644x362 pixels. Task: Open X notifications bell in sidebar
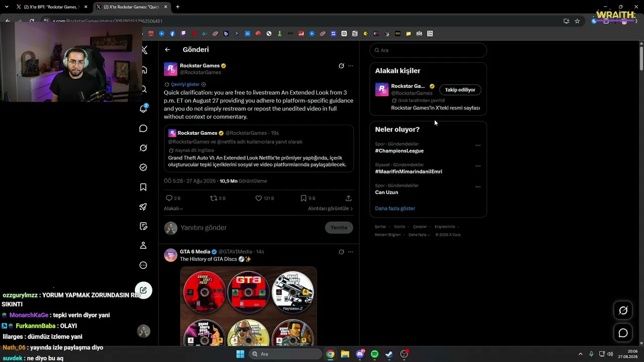143,109
